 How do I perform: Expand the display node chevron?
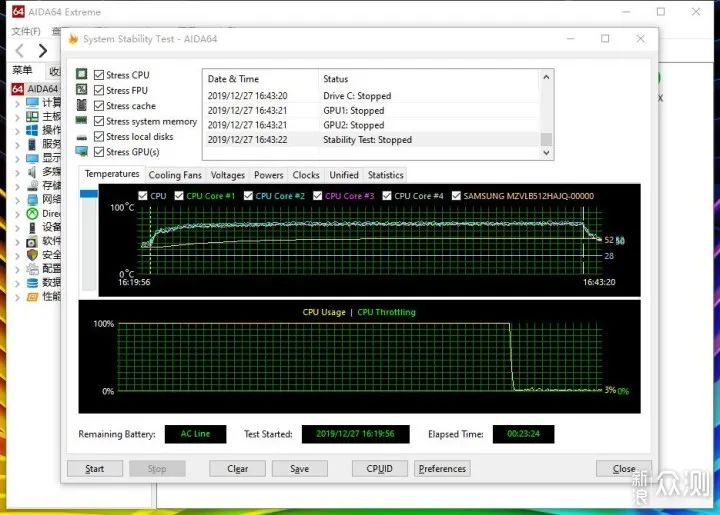[17, 159]
